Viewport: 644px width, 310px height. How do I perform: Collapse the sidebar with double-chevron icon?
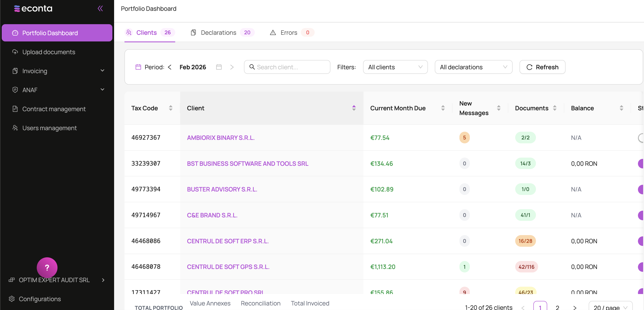100,8
